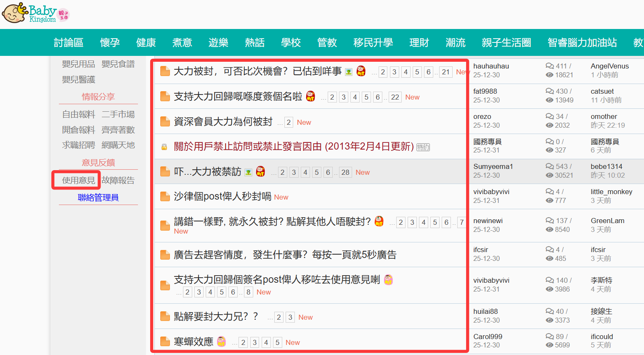The width and height of the screenshot is (644, 355).
Task: Click 聯絡管理員 link in sidebar
Action: point(98,197)
